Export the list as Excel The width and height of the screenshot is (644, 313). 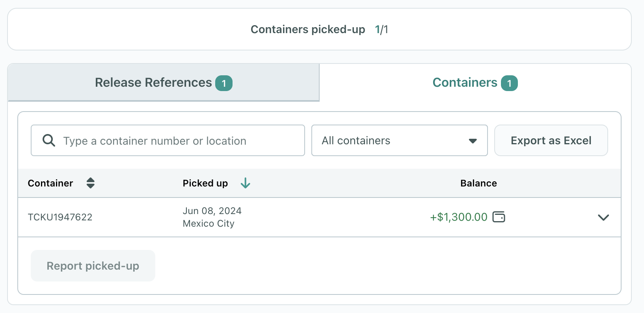coord(551,140)
